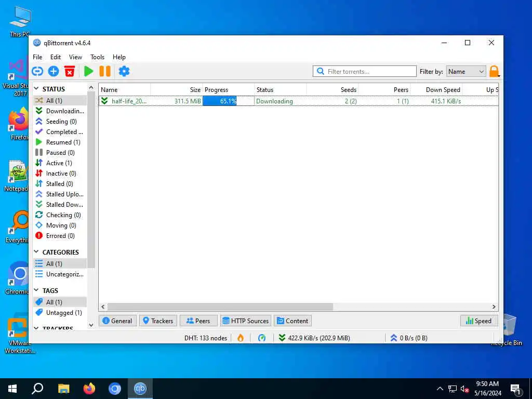Switch to the Trackers tab
The height and width of the screenshot is (399, 532).
pos(158,321)
